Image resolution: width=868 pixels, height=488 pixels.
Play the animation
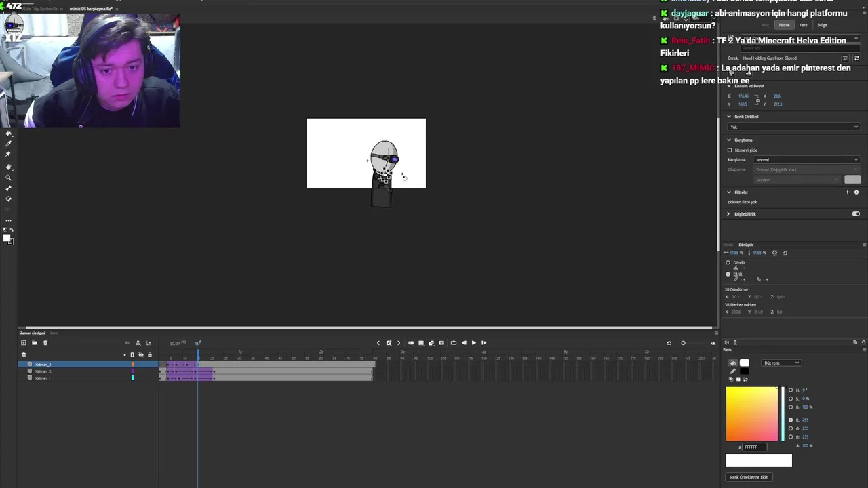point(473,343)
